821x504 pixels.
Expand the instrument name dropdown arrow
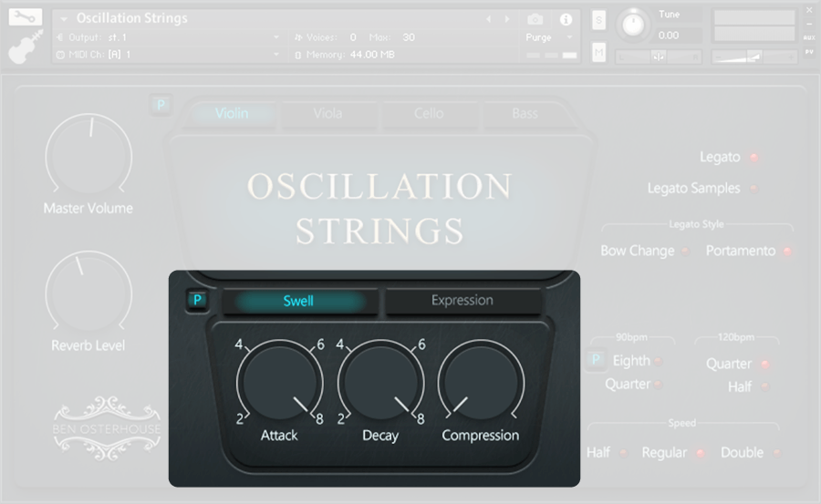pos(64,19)
